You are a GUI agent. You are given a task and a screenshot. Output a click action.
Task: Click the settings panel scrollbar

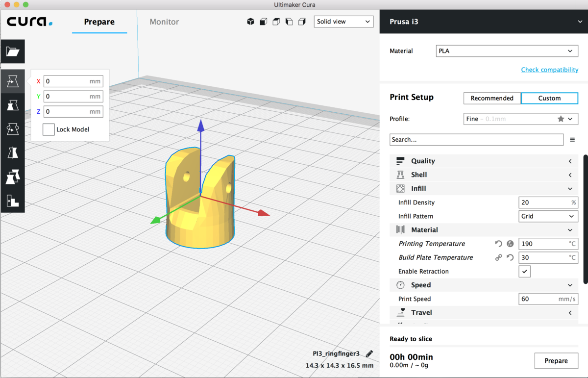(x=586, y=220)
